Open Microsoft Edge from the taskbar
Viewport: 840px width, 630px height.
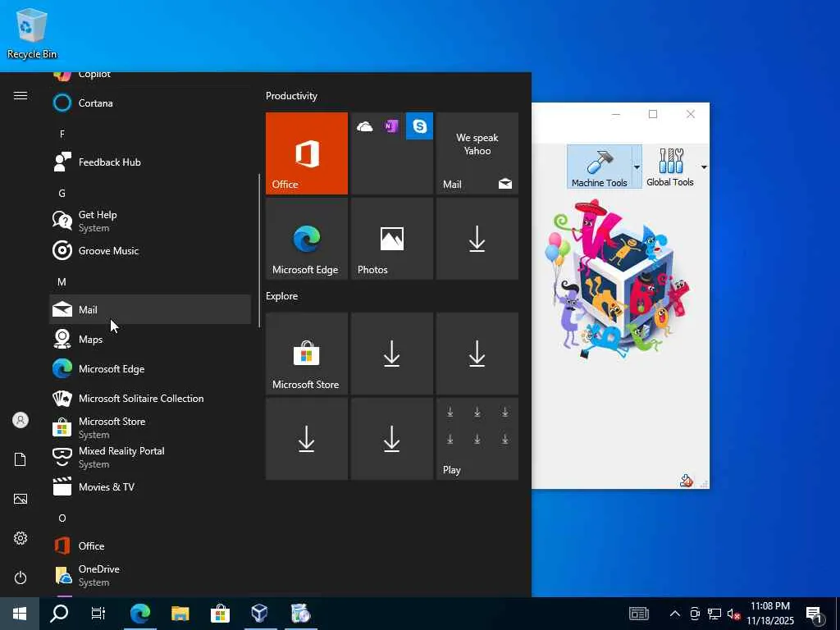[140, 614]
